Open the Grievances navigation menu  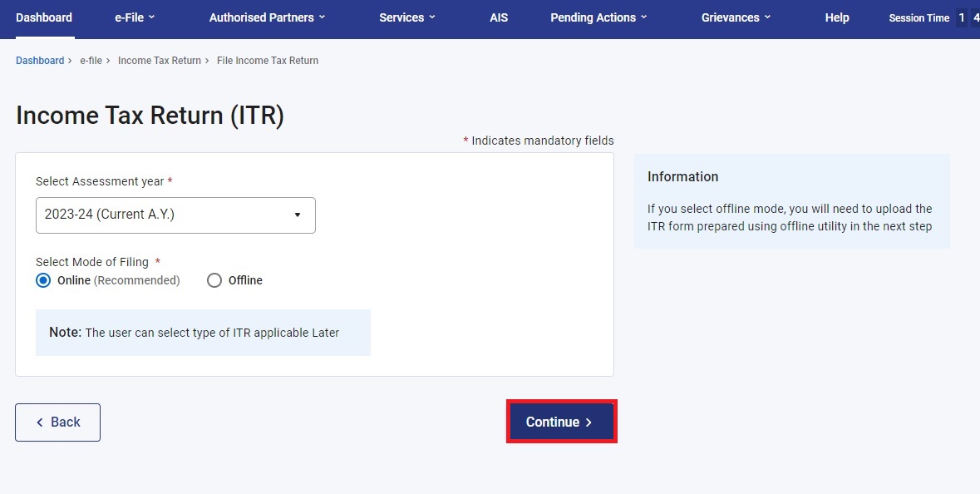coord(731,17)
